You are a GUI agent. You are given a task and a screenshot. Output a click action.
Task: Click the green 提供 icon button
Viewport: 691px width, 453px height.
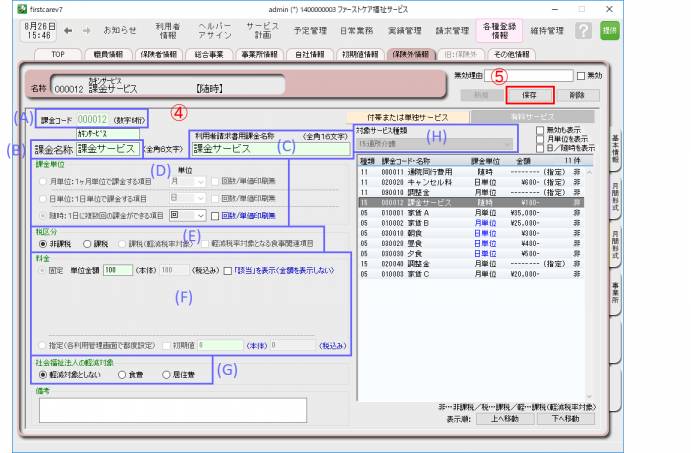click(x=609, y=31)
